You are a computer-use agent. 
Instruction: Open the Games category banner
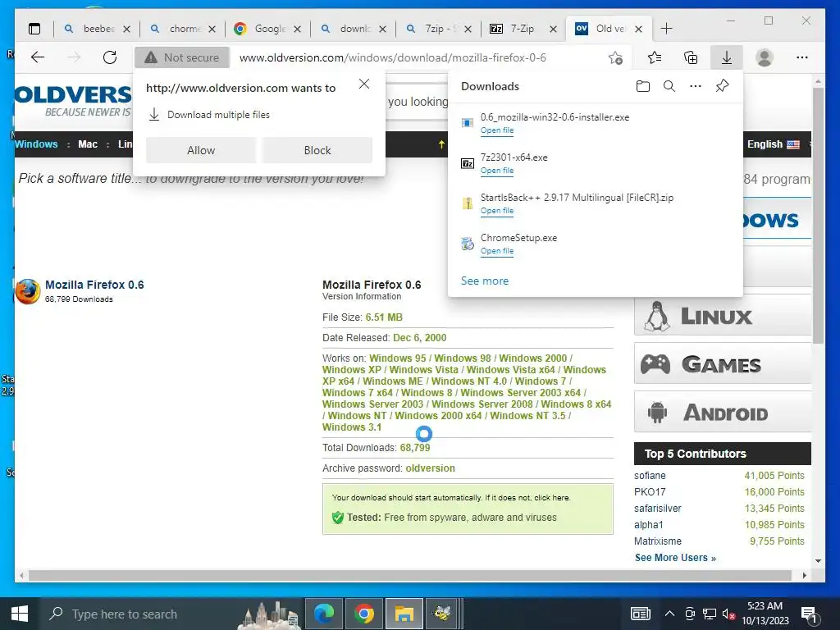click(723, 364)
